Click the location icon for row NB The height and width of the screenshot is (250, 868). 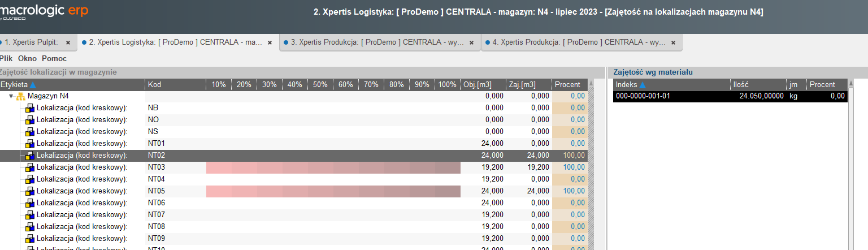(30, 108)
